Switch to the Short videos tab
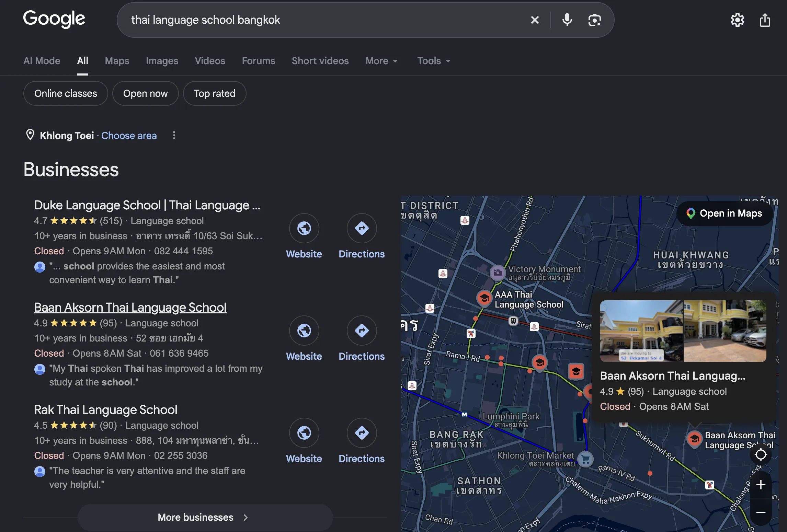 point(320,61)
